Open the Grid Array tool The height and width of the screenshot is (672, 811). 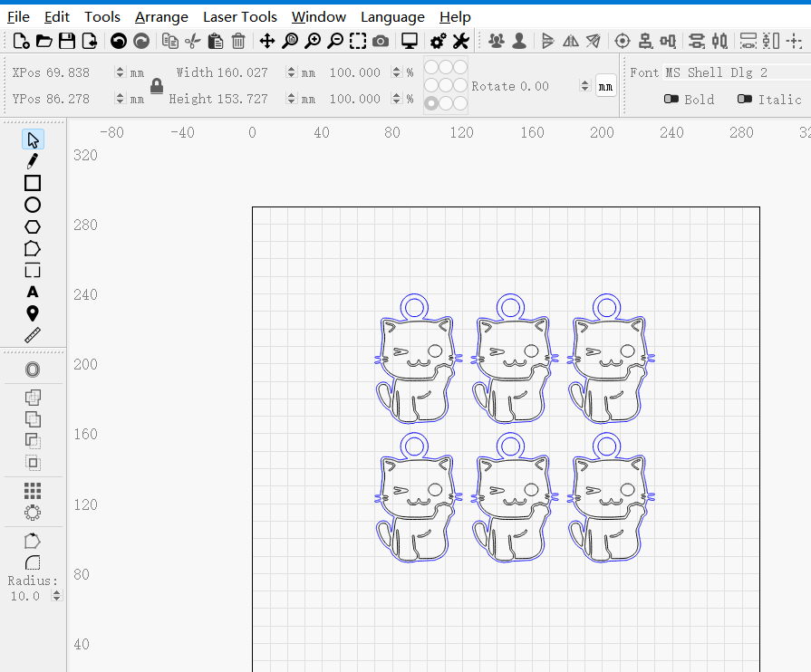33,490
